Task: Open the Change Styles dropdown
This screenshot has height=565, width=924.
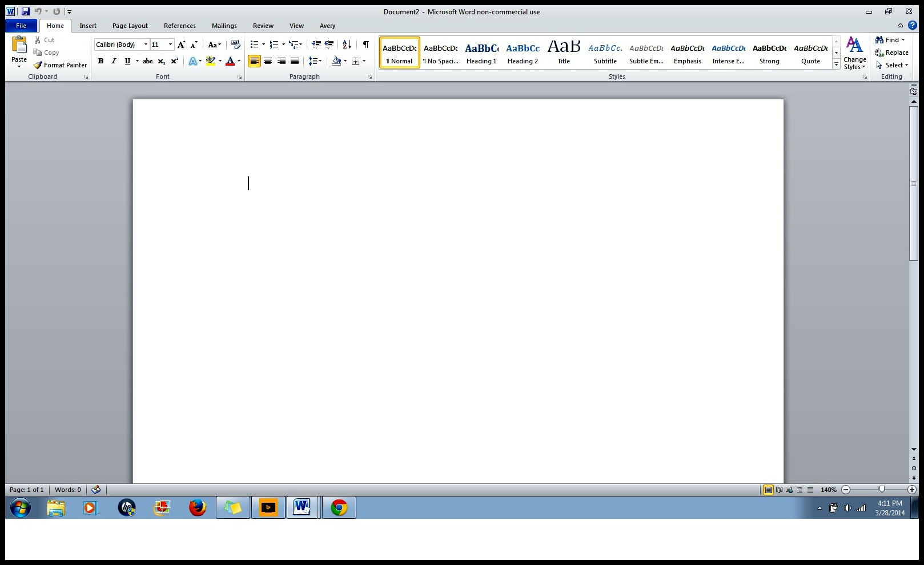Action: point(854,54)
